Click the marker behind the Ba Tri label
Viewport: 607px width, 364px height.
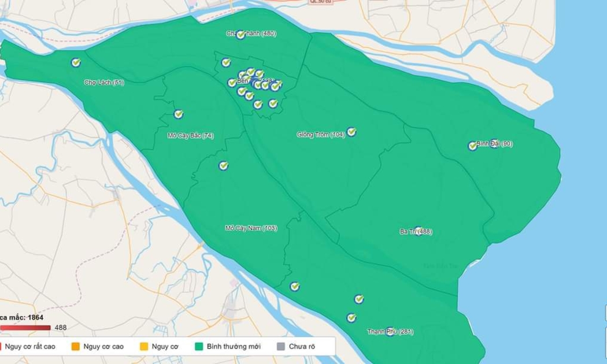tap(418, 231)
